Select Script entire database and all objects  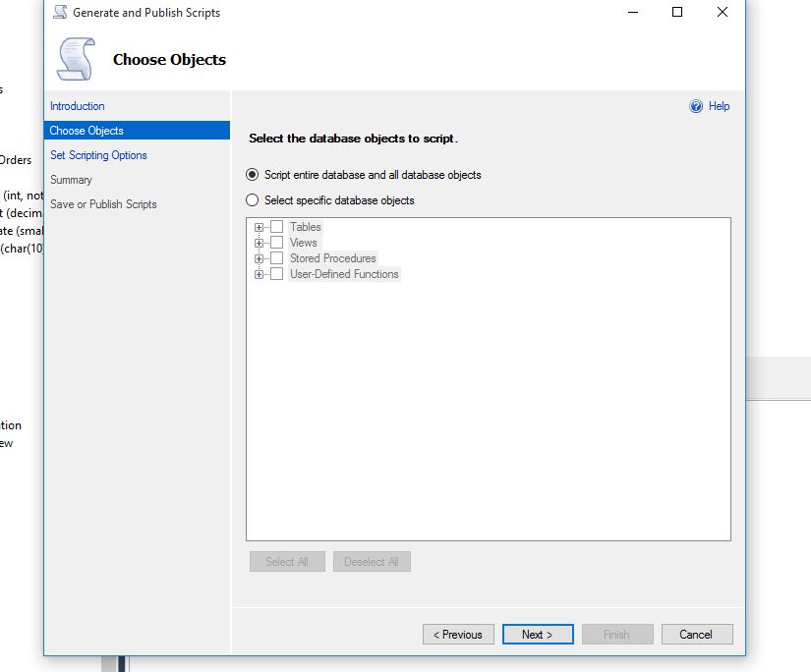click(252, 175)
